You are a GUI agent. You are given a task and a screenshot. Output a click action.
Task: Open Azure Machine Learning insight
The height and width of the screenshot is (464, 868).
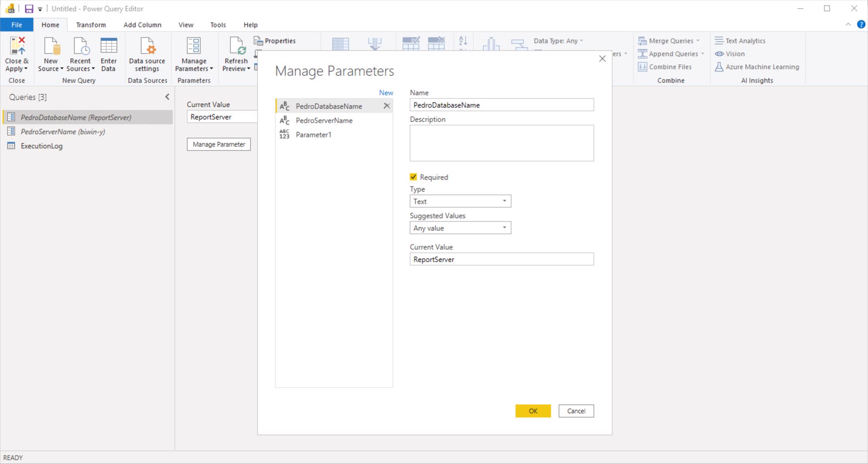pyautogui.click(x=757, y=67)
